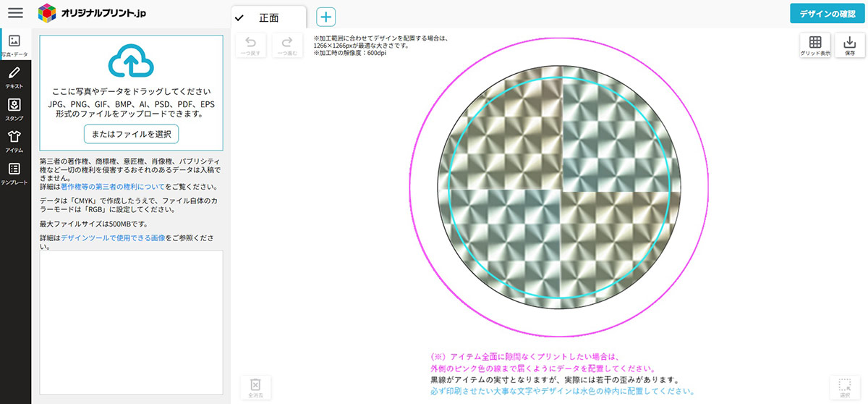Click the オリジナルプリント.jp logo
This screenshot has width=868, height=404.
pyautogui.click(x=93, y=12)
